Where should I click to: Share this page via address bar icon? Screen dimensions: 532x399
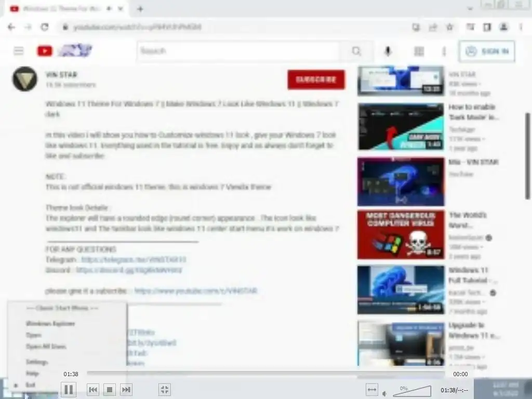click(x=433, y=27)
